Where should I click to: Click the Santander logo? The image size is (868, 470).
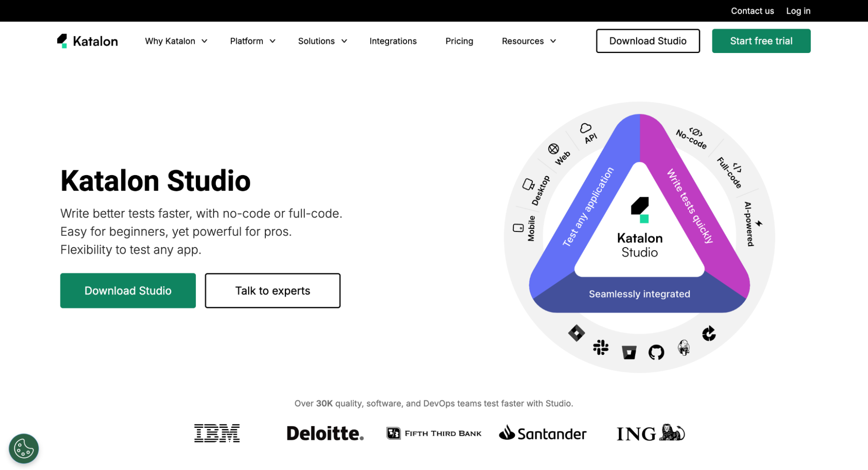(543, 433)
